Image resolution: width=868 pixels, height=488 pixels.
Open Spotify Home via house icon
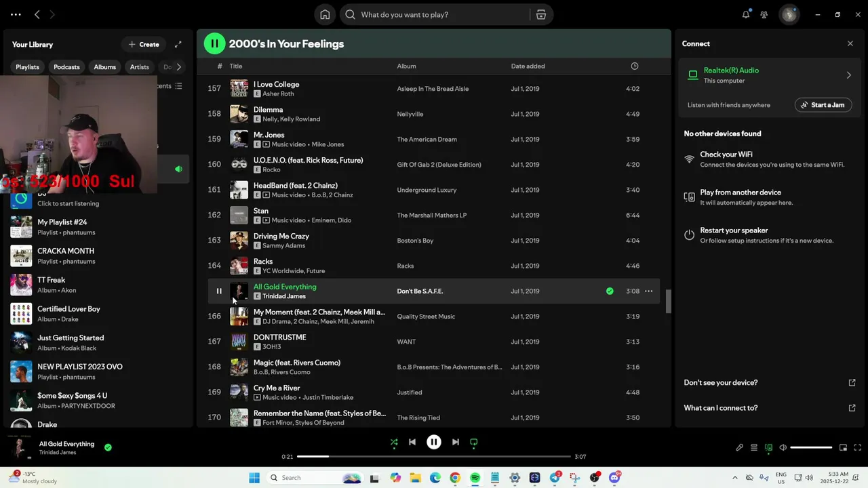pos(325,14)
